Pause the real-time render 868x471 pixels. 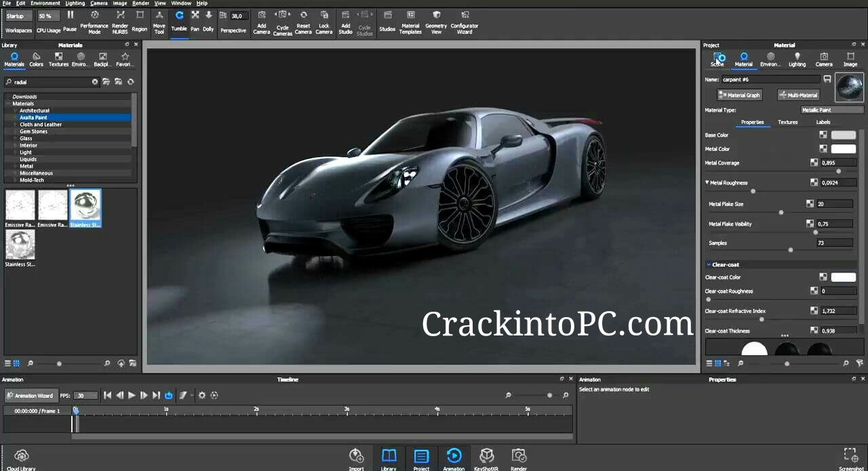(70, 20)
